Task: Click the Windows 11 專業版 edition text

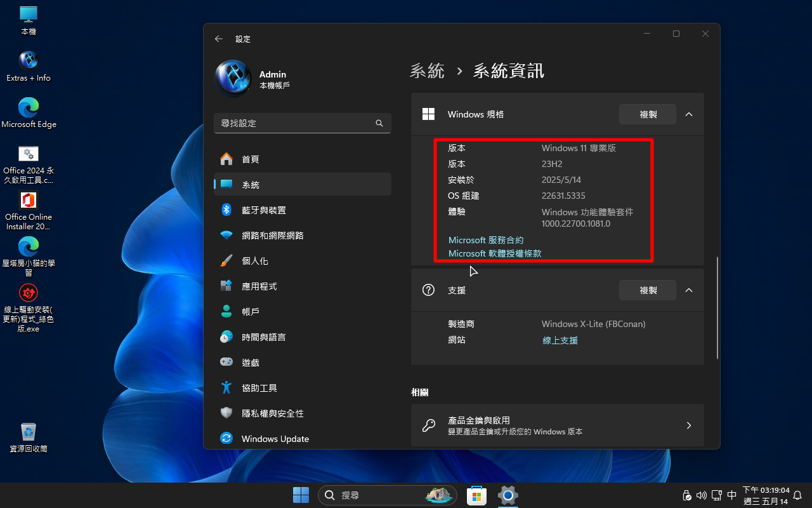Action: pos(579,148)
